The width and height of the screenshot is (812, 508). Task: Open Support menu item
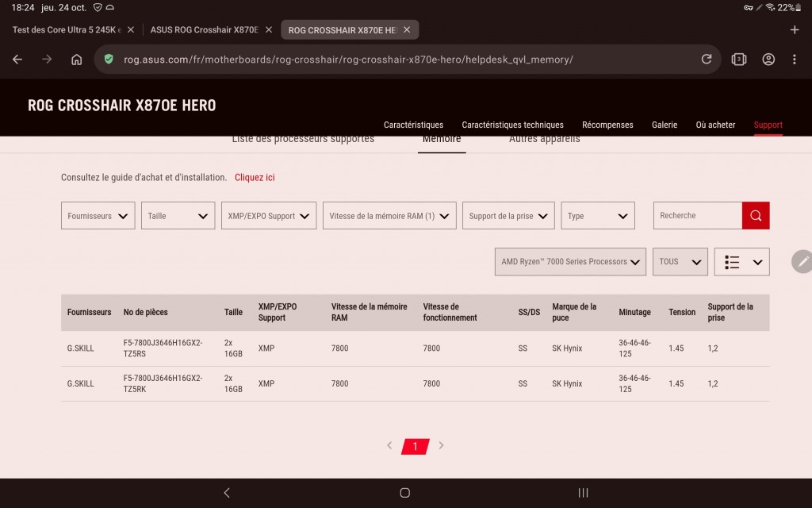click(x=768, y=125)
